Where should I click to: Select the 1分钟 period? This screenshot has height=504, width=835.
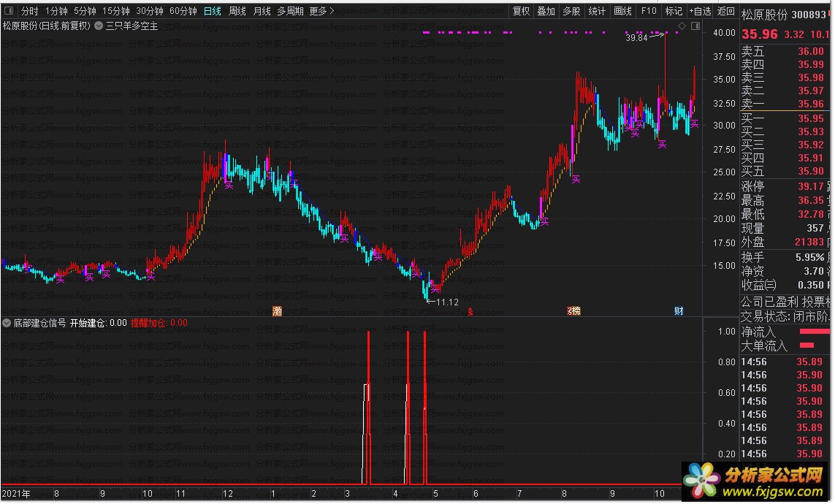pos(56,11)
